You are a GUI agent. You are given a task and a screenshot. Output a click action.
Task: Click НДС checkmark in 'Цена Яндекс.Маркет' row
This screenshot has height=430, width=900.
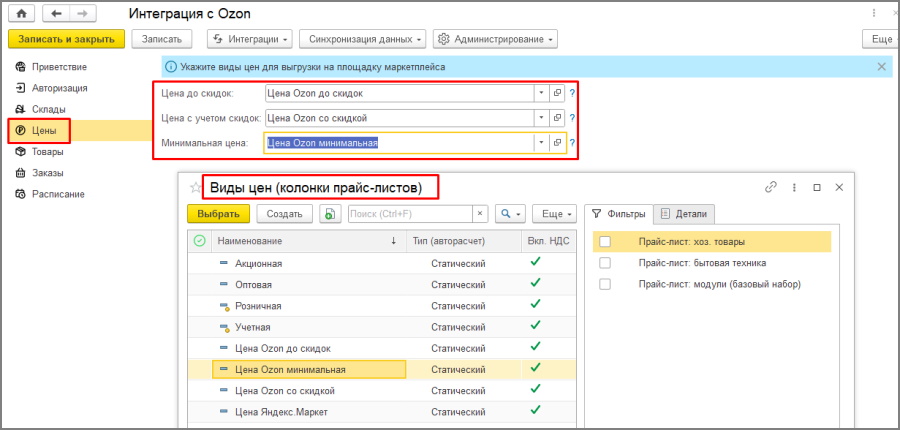(x=536, y=410)
